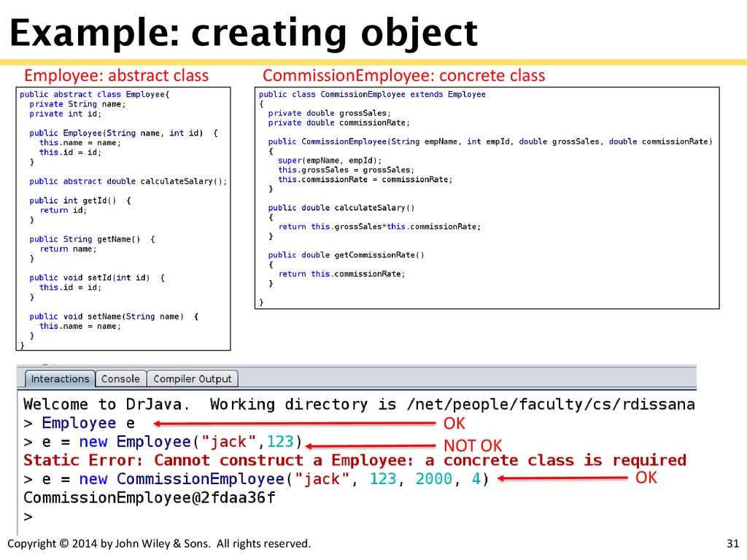Click 'public class CommissionEmployee extends Employee' line
747x560 pixels.
point(372,94)
